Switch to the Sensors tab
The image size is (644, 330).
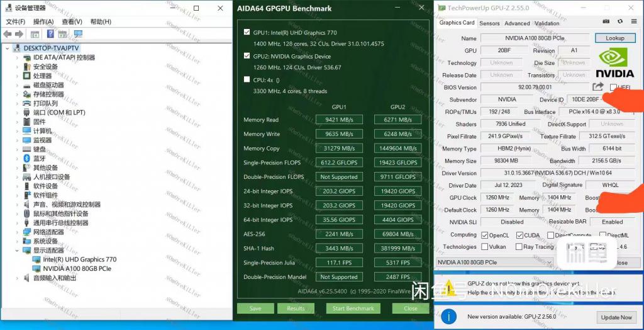(489, 23)
